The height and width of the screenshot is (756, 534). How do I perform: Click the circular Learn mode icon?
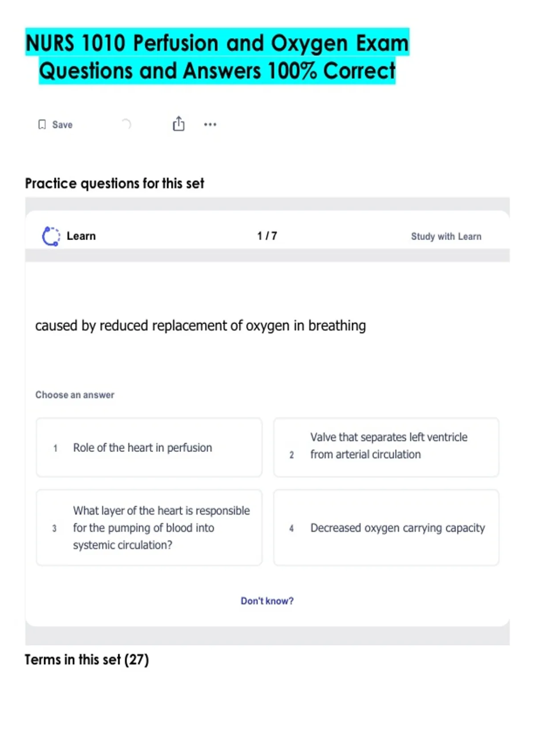pyautogui.click(x=51, y=236)
